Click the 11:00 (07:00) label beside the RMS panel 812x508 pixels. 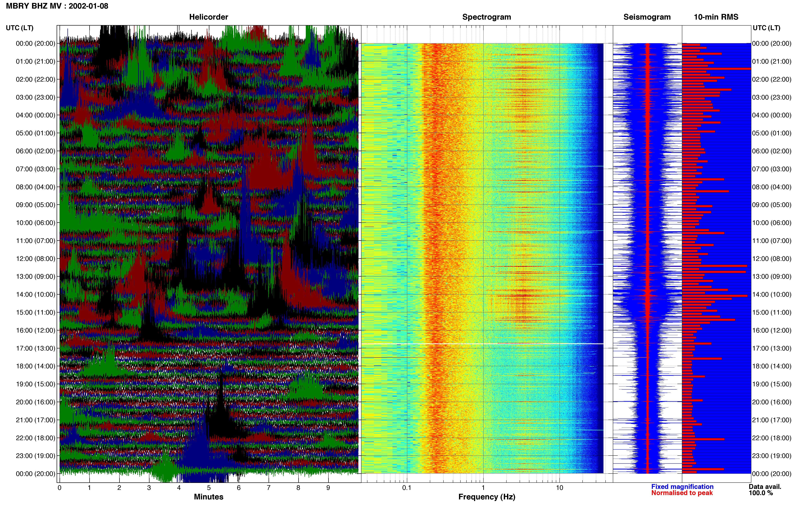[x=772, y=241]
